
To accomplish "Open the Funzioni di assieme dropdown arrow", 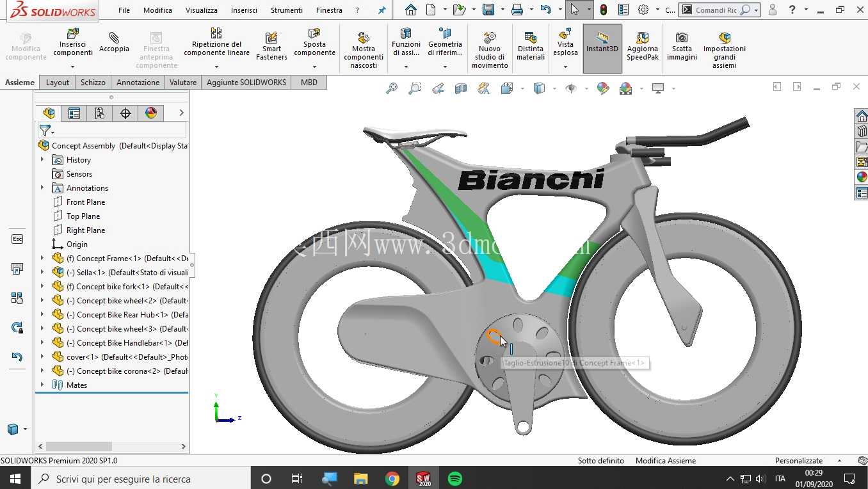I will point(406,66).
